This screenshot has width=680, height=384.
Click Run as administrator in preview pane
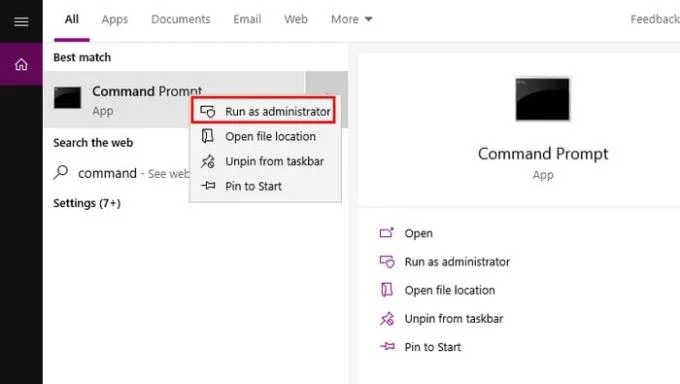coord(457,262)
